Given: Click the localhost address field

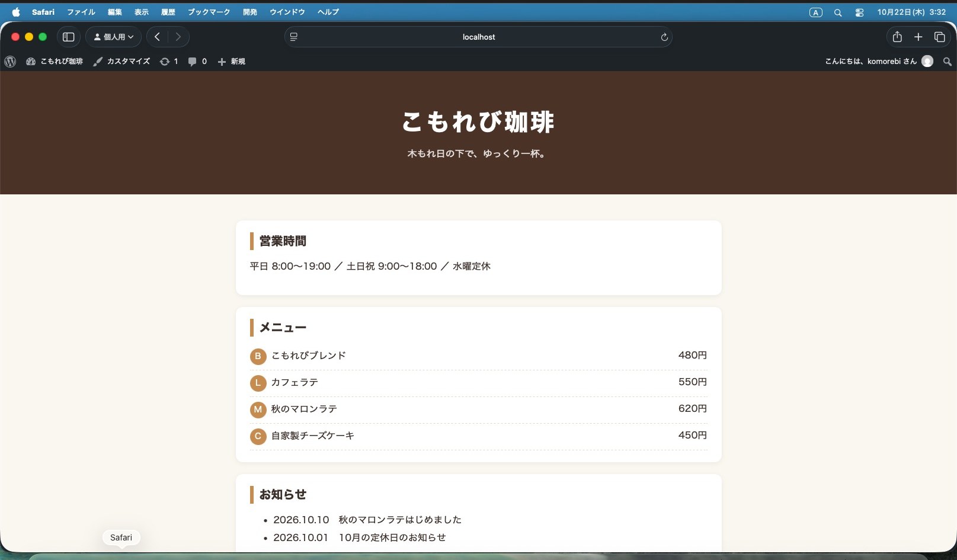Looking at the screenshot, I should [479, 37].
